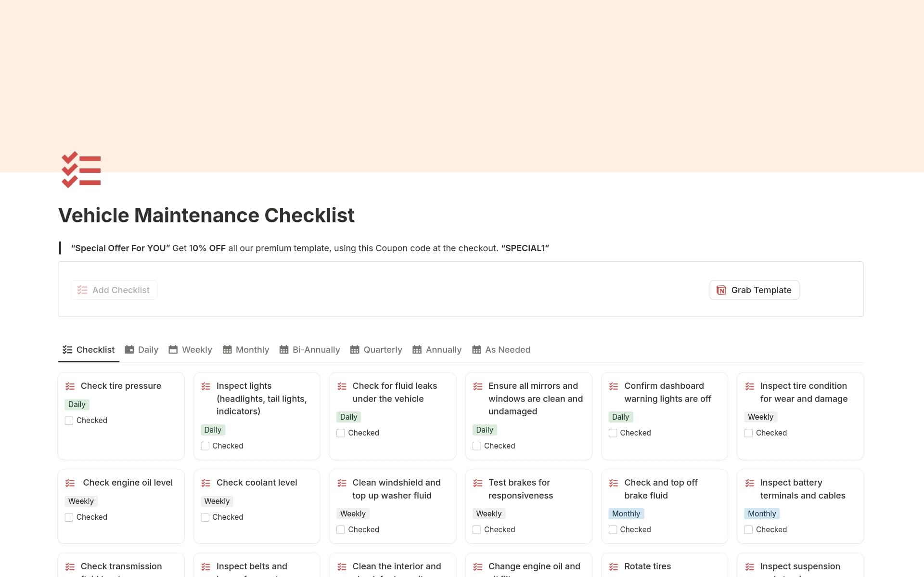Click the red checklist logo at page top
The image size is (924, 577).
point(81,170)
